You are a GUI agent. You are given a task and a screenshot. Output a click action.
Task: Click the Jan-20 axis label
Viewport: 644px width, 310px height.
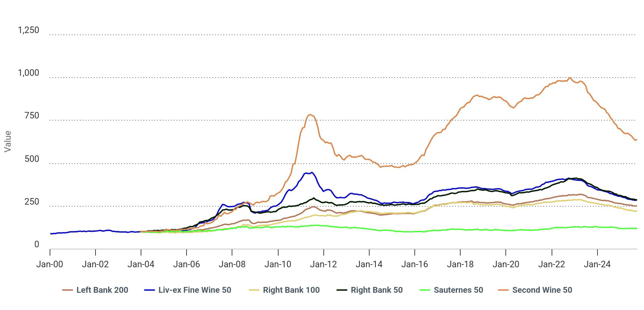click(506, 264)
